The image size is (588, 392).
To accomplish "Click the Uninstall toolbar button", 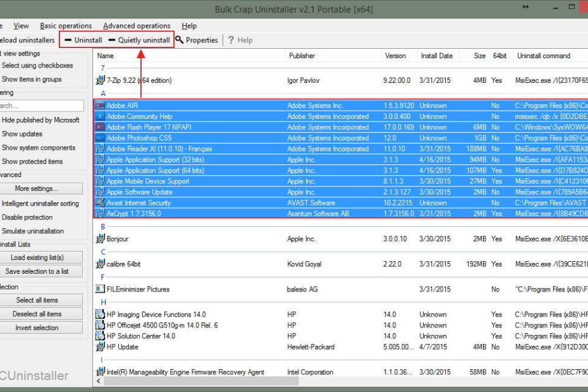I will pos(83,40).
